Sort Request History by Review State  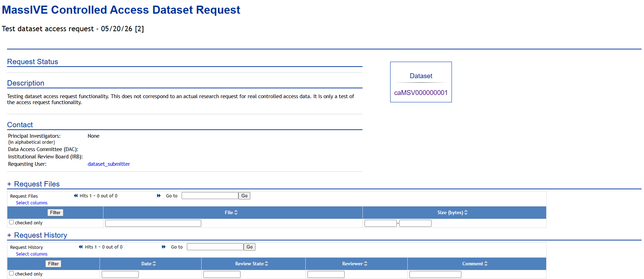(x=266, y=264)
